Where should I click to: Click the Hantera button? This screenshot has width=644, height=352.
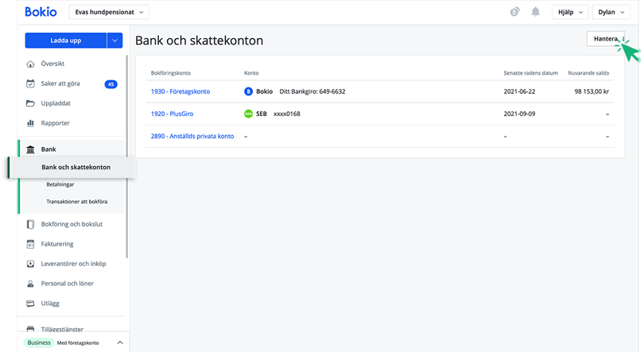click(x=605, y=39)
